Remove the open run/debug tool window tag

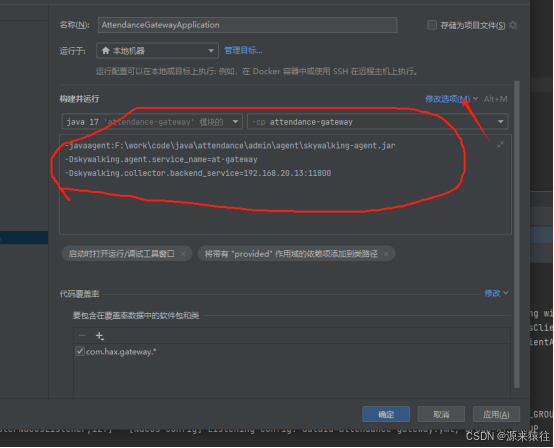click(x=183, y=254)
